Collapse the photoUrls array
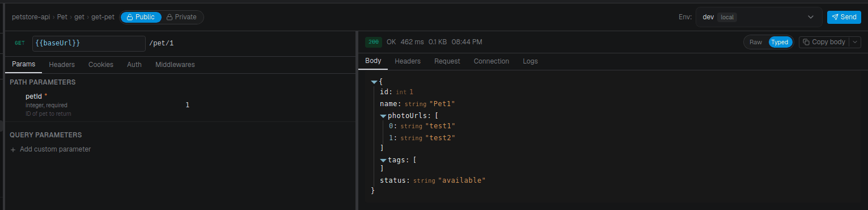Screen dimensions: 868x210 coord(383,116)
